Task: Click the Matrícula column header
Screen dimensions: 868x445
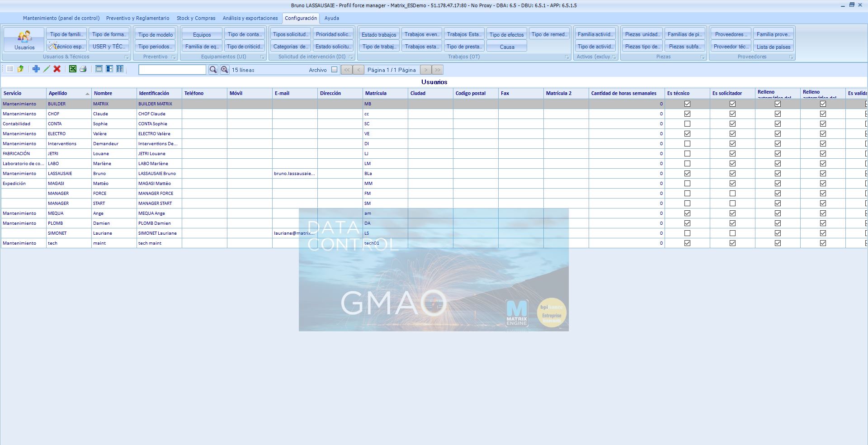Action: coord(385,93)
